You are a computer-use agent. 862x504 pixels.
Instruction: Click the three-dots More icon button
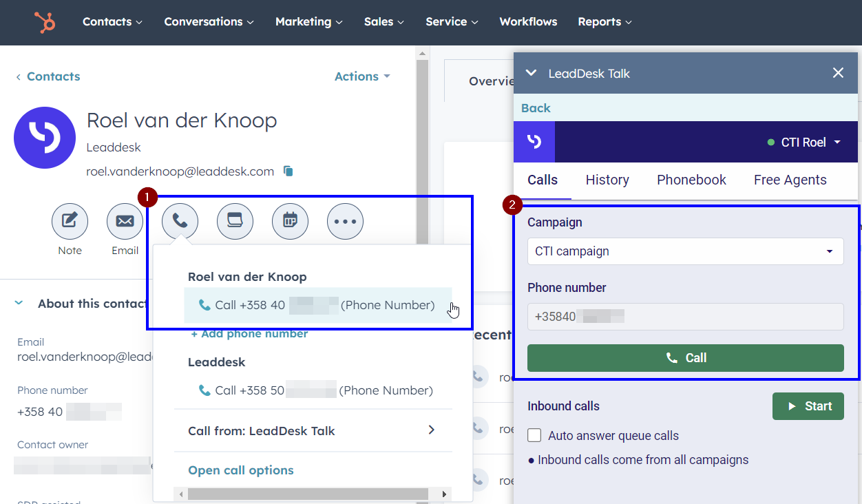345,221
